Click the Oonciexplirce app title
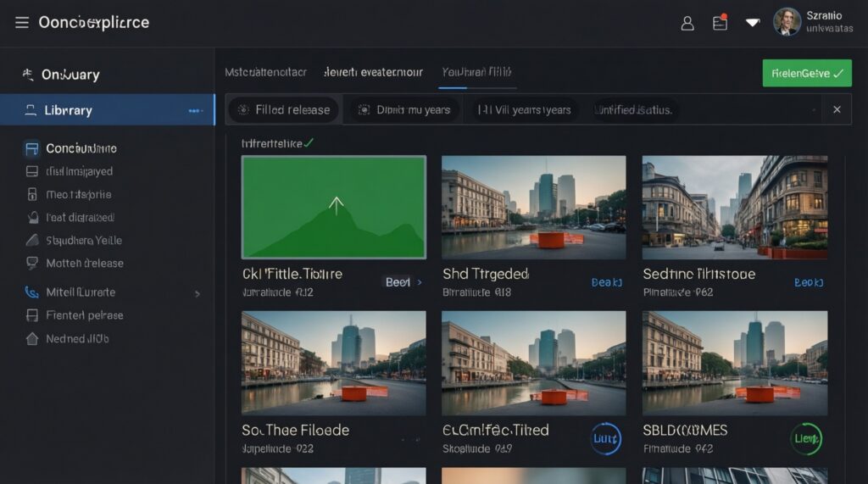Screen dimensions: 868x484 point(94,22)
